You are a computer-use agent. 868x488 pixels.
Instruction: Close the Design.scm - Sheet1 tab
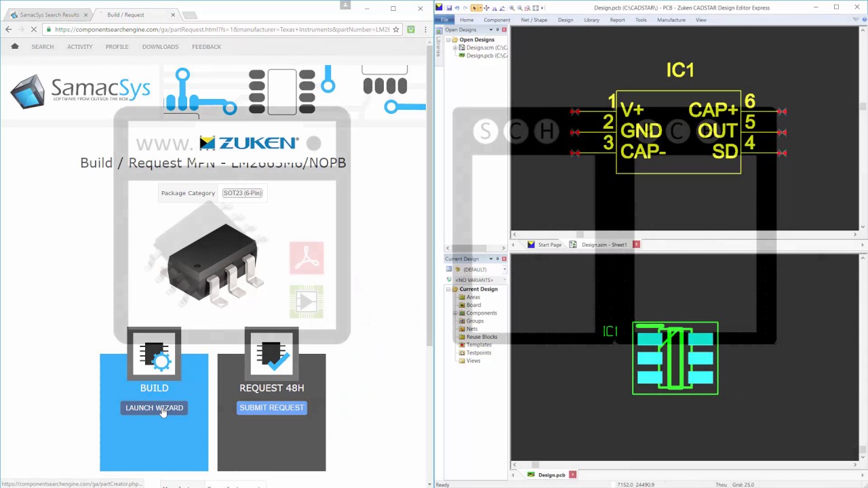(636, 245)
